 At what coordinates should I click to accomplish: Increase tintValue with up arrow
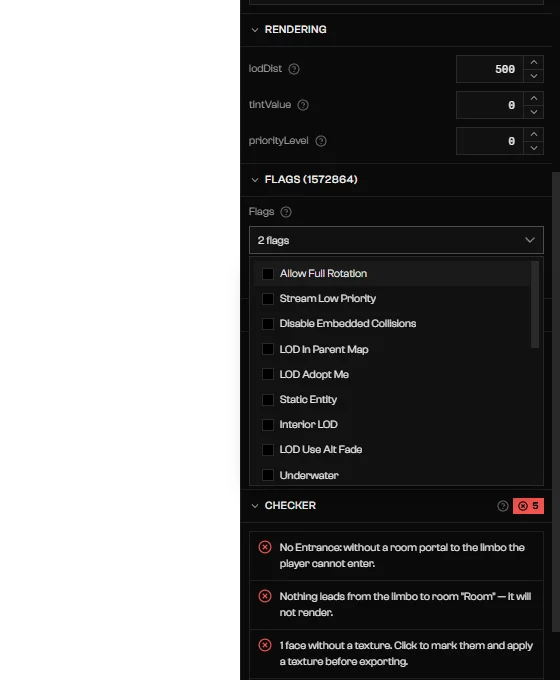534,98
